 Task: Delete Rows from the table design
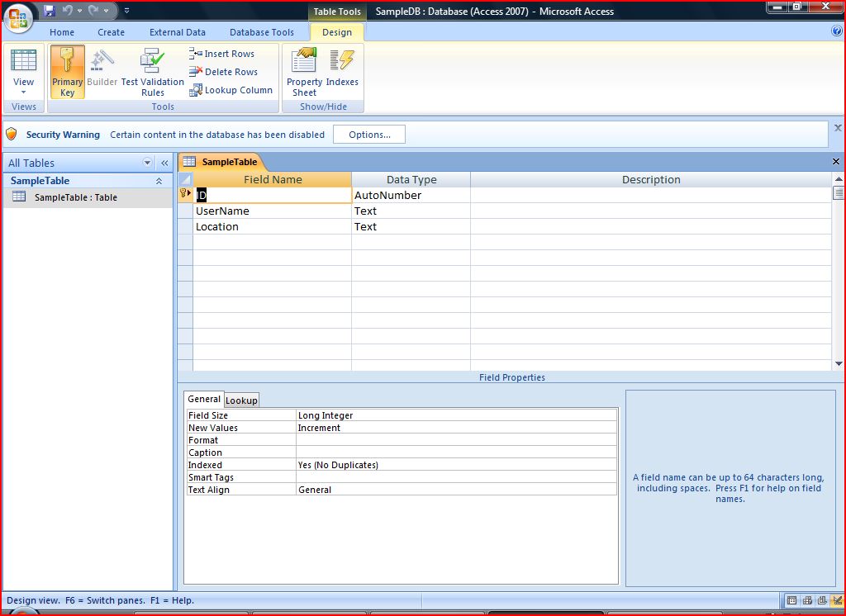223,72
